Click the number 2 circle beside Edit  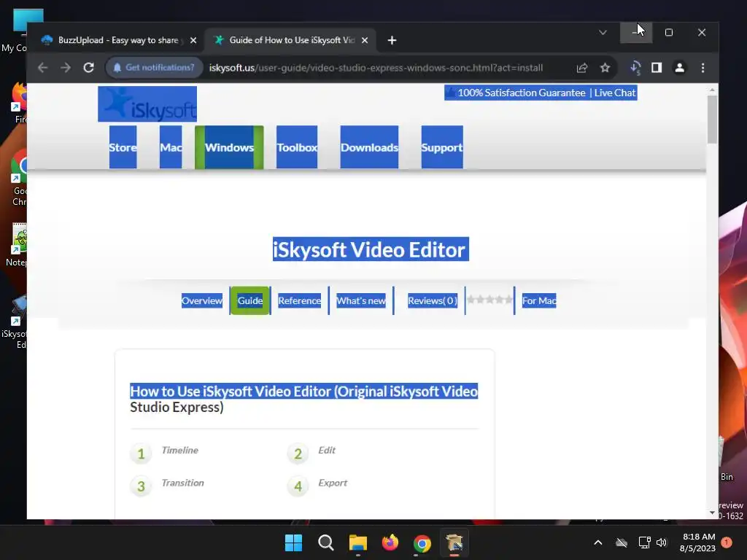coord(298,454)
